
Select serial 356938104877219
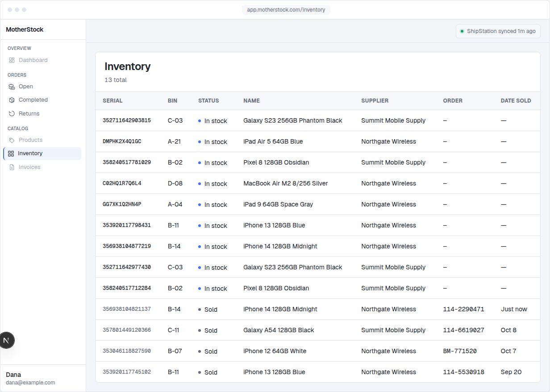click(x=127, y=246)
